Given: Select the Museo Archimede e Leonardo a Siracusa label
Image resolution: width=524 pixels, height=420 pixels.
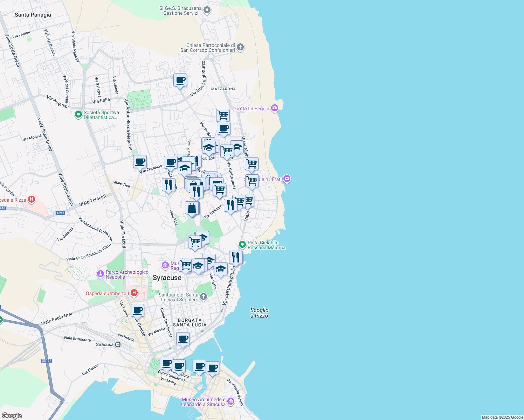Looking at the screenshot, I should tap(203, 402).
